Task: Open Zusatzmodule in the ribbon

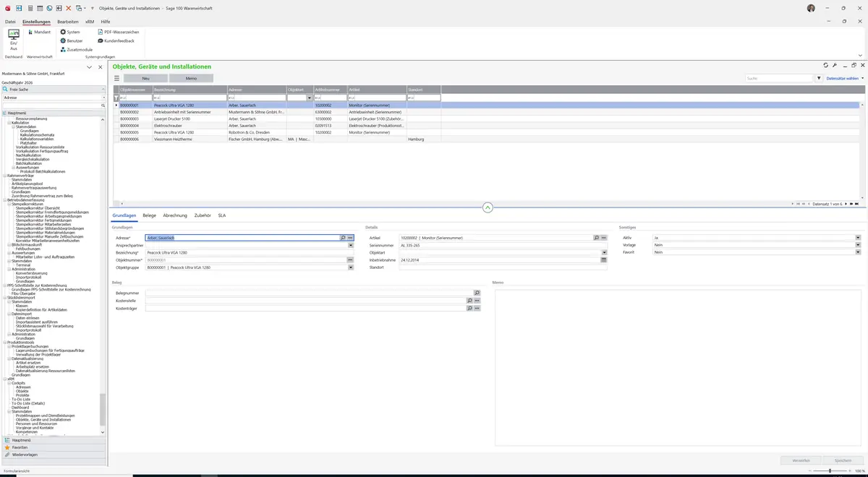Action: pos(76,49)
